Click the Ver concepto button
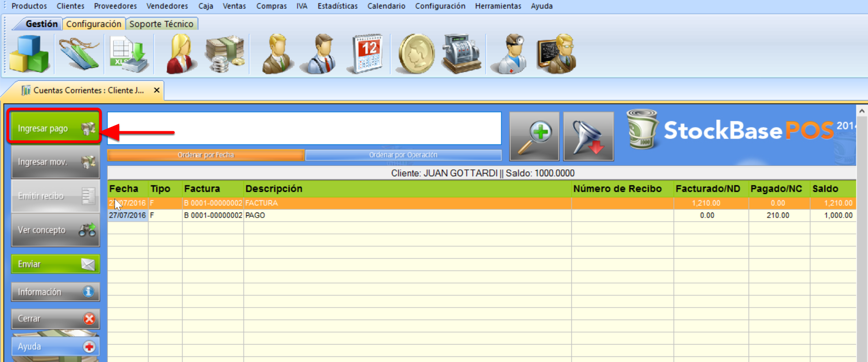The height and width of the screenshot is (362, 868). tap(55, 230)
